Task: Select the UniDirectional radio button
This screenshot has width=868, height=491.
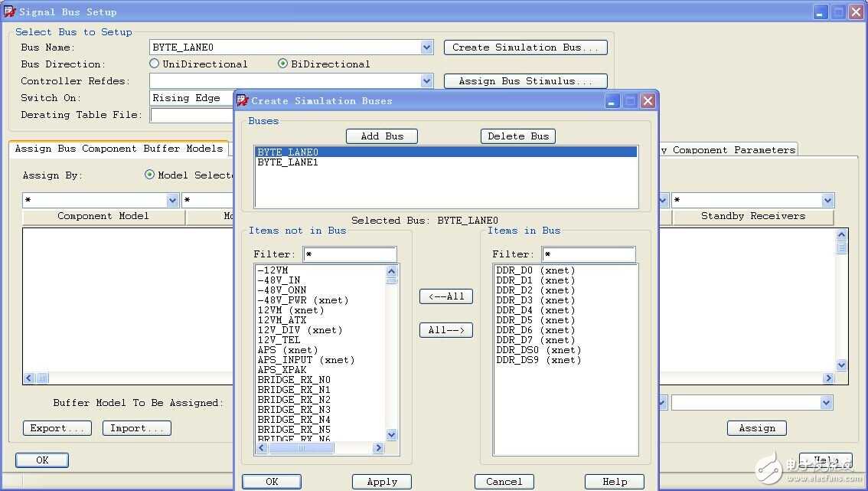Action: point(155,64)
